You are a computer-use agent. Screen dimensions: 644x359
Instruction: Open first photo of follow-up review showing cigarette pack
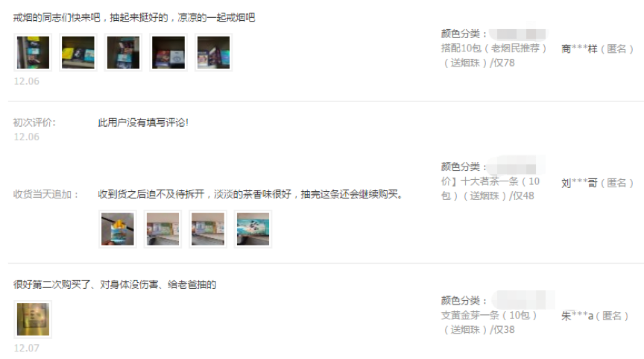pos(118,229)
